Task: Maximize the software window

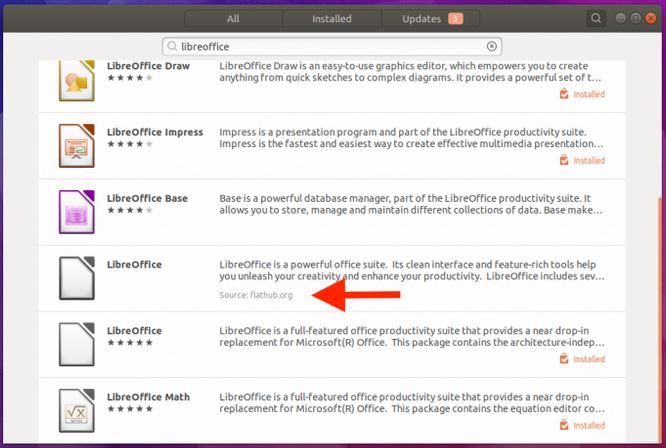Action: tap(635, 18)
